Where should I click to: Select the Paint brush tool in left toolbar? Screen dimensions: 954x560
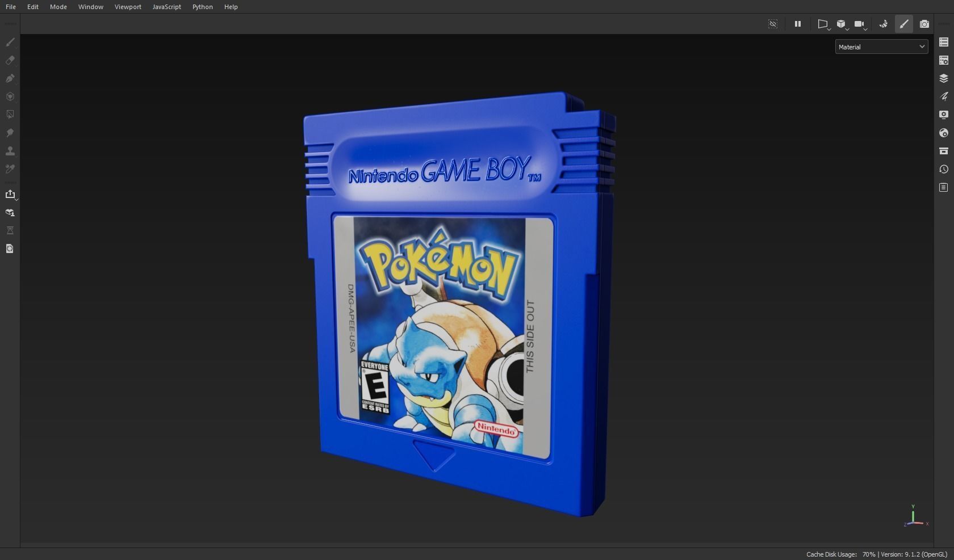pos(10,42)
